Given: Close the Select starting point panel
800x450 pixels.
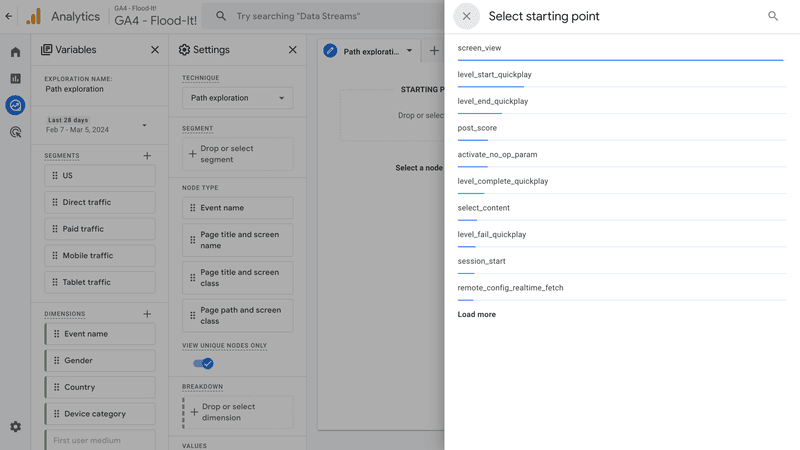Looking at the screenshot, I should pos(466,16).
